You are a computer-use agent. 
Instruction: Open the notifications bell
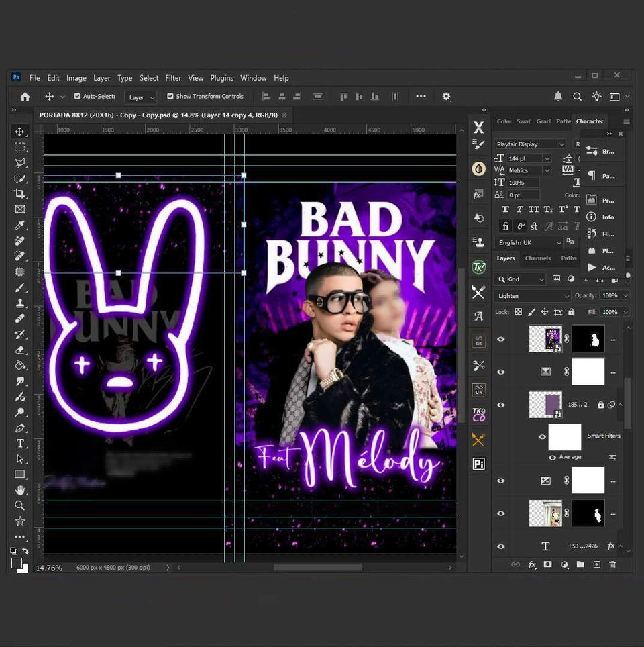[x=557, y=97]
